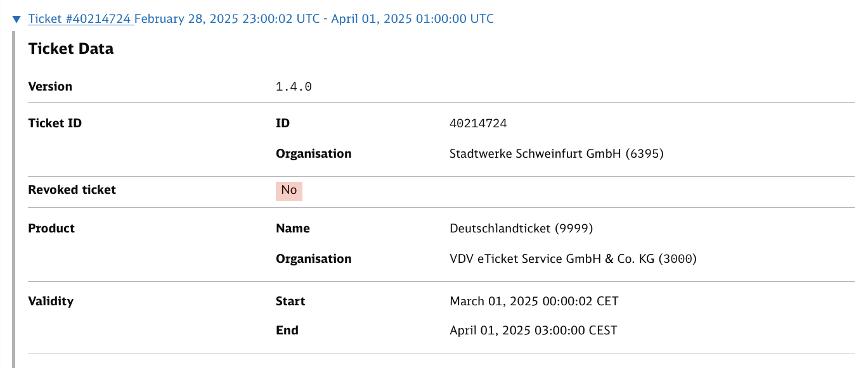Screen dimensions: 868x368
Task: Select the version value 1.4.0
Action: coord(294,87)
